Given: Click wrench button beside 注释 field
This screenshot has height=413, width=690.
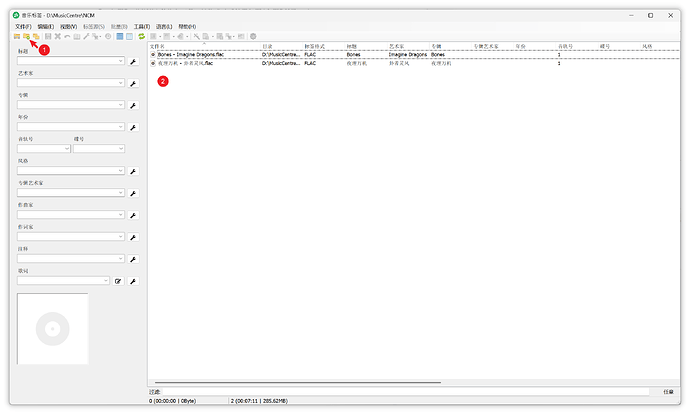Looking at the screenshot, I should point(133,259).
